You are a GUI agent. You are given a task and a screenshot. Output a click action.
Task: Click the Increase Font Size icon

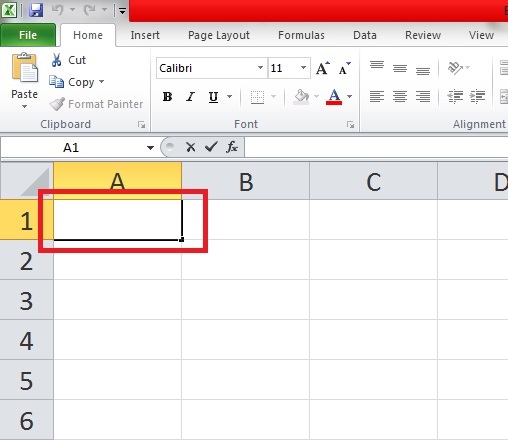[x=322, y=68]
